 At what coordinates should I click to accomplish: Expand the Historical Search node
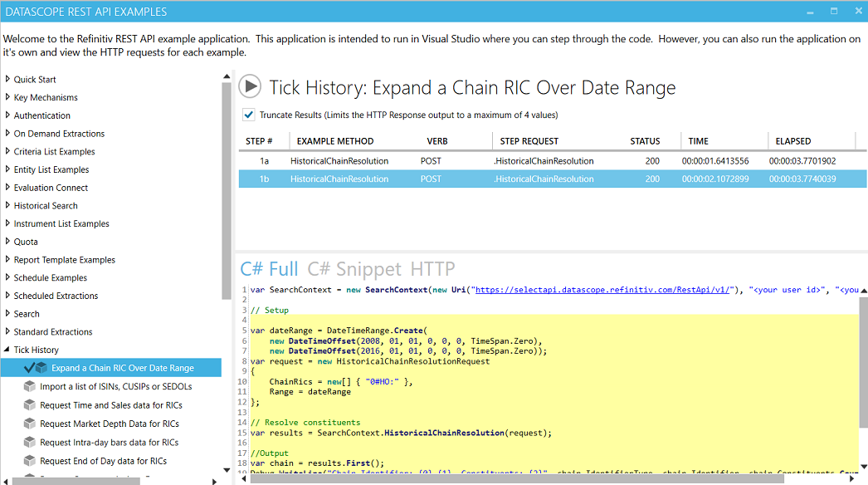click(7, 205)
